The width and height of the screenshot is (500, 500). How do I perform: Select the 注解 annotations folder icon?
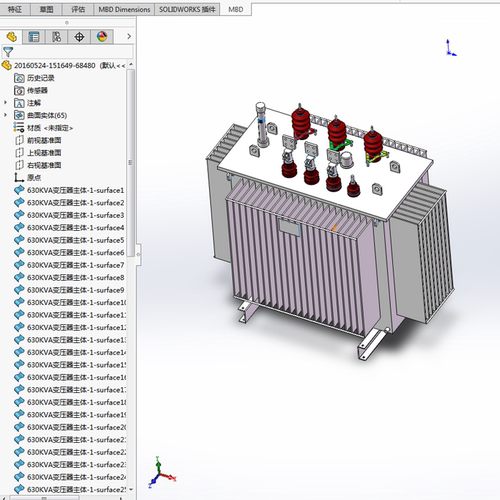(x=19, y=103)
